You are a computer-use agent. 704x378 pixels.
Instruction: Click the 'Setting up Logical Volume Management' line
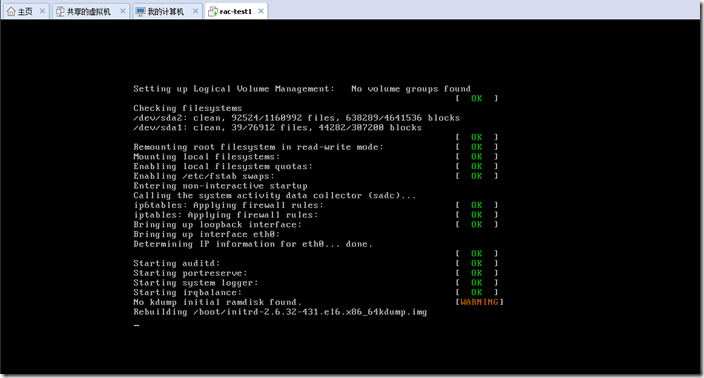[302, 88]
